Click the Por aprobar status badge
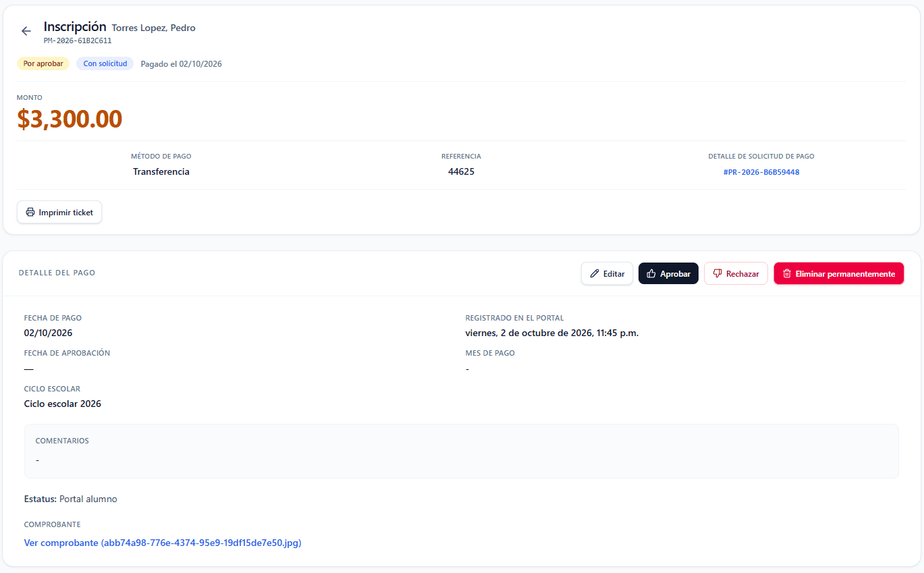 coord(43,63)
